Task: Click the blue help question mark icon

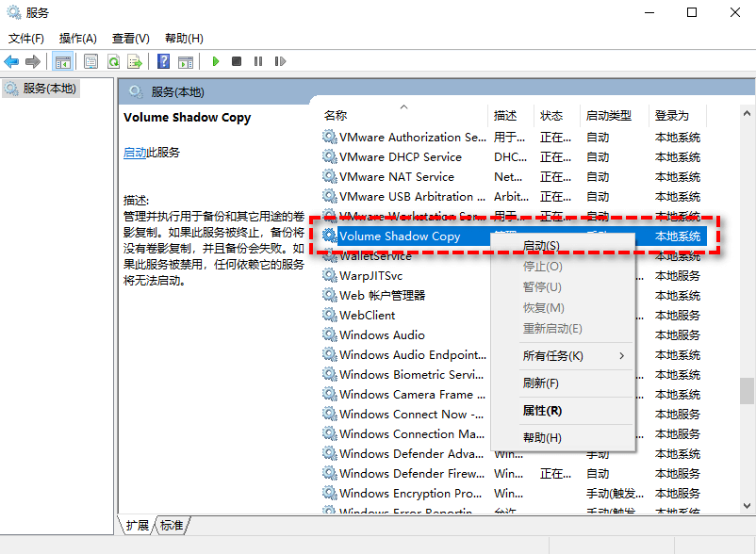Action: (163, 61)
